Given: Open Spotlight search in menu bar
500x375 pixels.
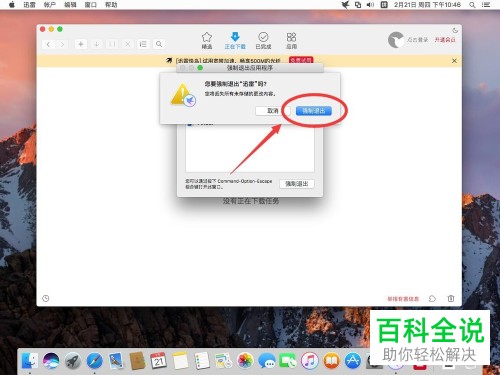Looking at the screenshot, I should click(472, 5).
